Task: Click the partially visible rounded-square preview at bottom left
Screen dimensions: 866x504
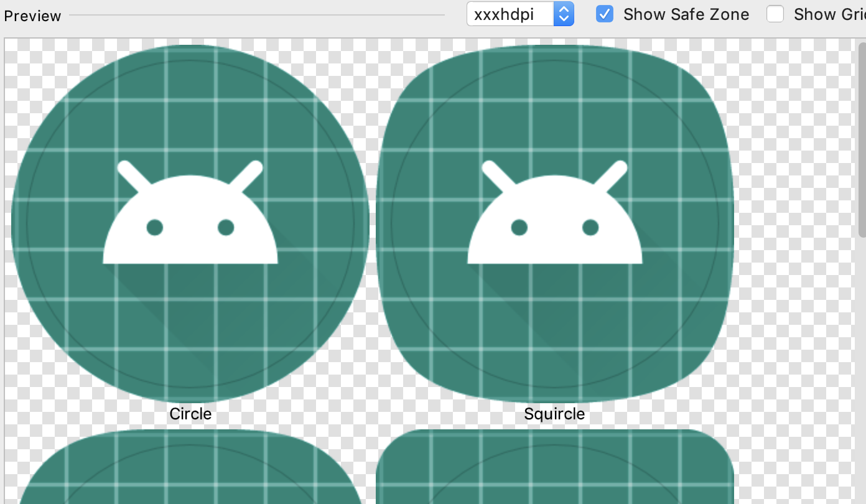Action: click(x=190, y=473)
